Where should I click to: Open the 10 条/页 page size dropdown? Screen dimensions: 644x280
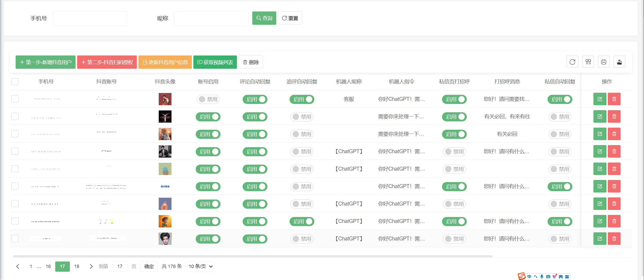tap(200, 266)
